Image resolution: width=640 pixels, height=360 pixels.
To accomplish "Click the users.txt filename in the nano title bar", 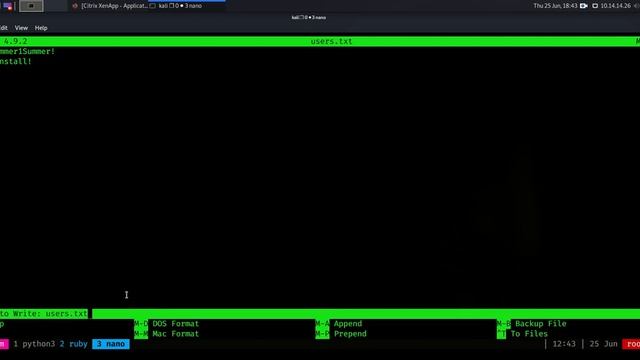I will tap(331, 41).
